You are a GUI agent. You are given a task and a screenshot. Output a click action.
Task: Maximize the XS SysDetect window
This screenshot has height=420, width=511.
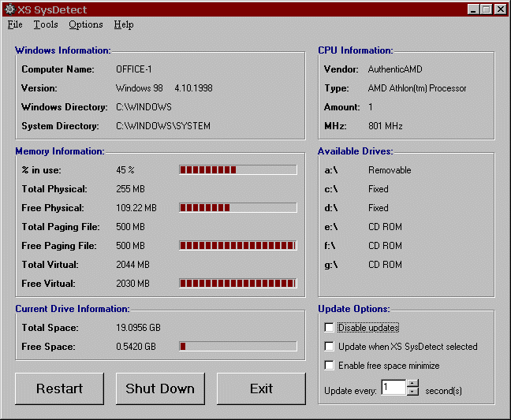tap(486, 9)
